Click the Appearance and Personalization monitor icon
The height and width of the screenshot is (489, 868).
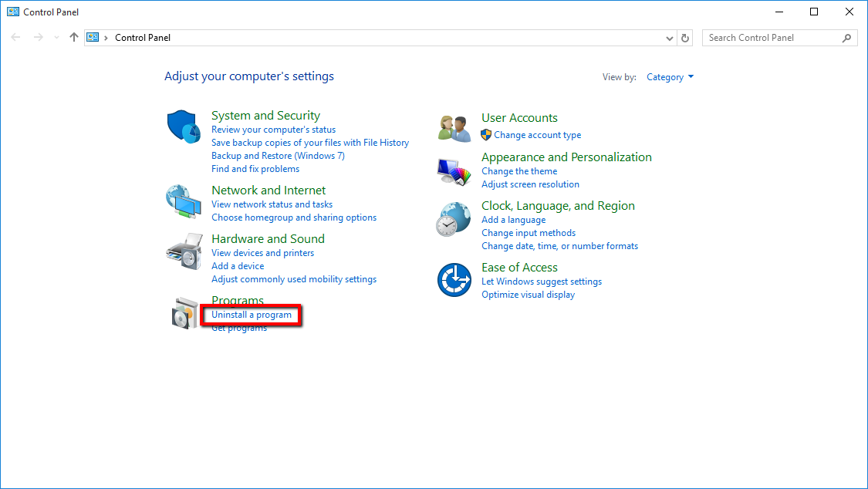coord(454,172)
